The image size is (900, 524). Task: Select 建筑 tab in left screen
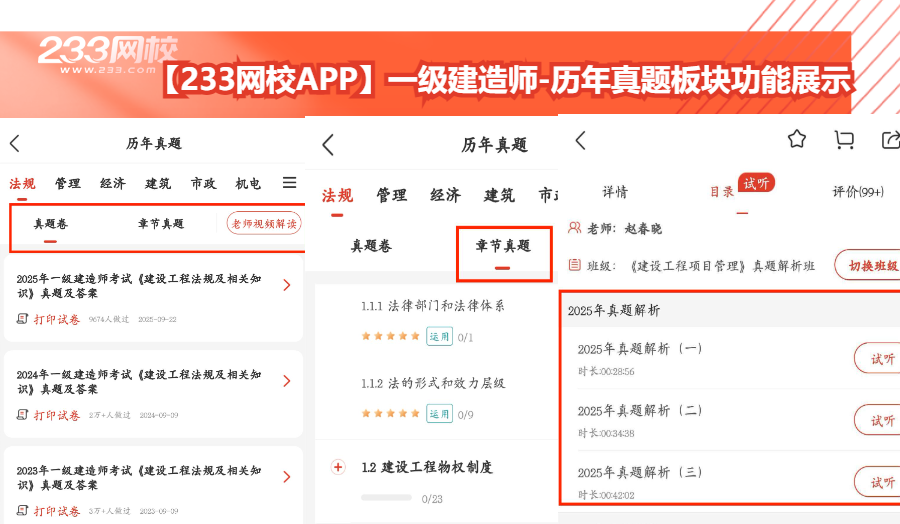pyautogui.click(x=158, y=184)
